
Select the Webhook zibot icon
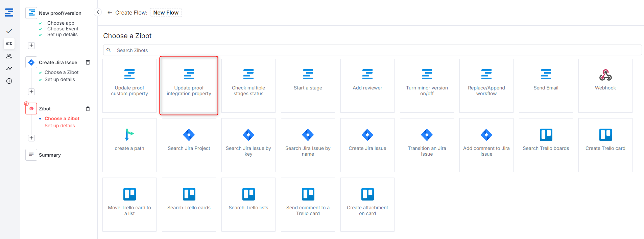605,75
